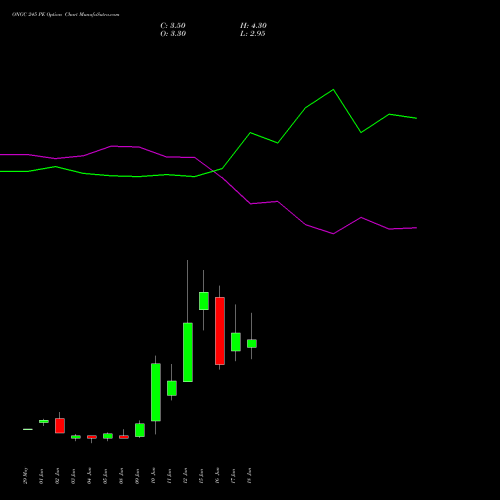
Task: Click the '16 Jun' date axis label
Action: (x=218, y=476)
